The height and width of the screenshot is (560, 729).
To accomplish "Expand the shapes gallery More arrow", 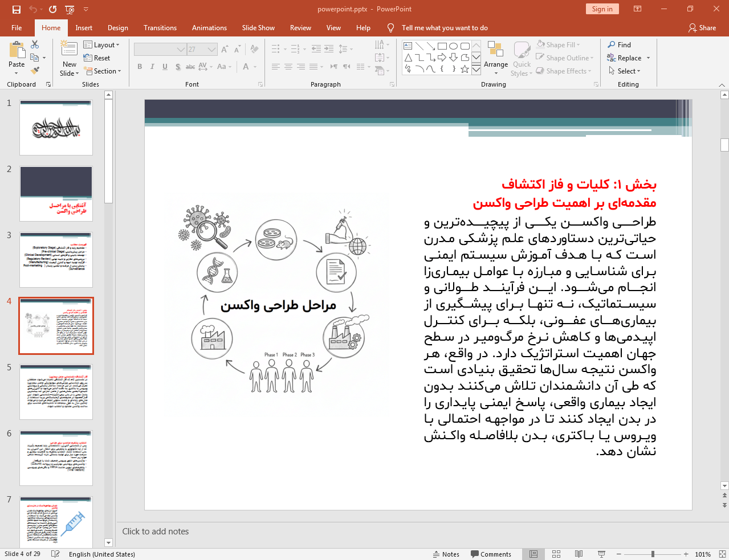I will pos(476,70).
